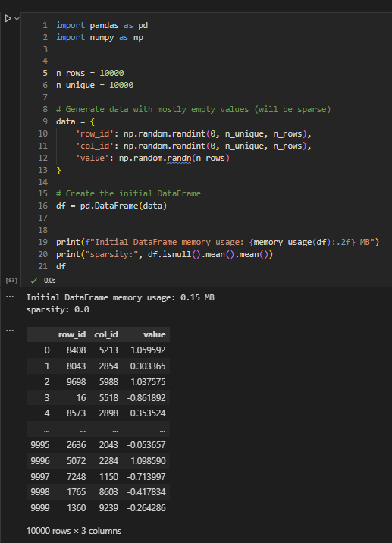
Task: Click the table cell 5518
Action: (108, 398)
